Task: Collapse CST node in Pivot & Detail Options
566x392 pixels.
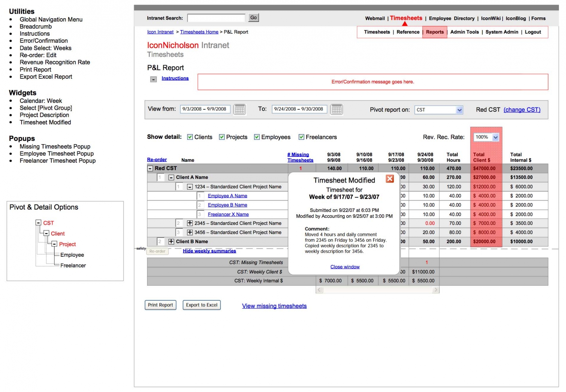Action: [x=38, y=223]
